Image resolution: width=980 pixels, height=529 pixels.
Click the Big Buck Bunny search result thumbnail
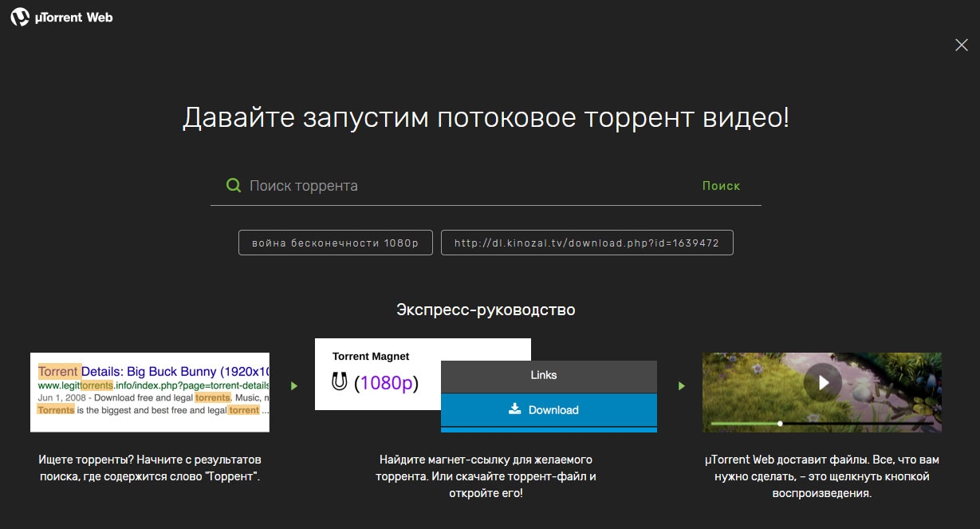(150, 392)
